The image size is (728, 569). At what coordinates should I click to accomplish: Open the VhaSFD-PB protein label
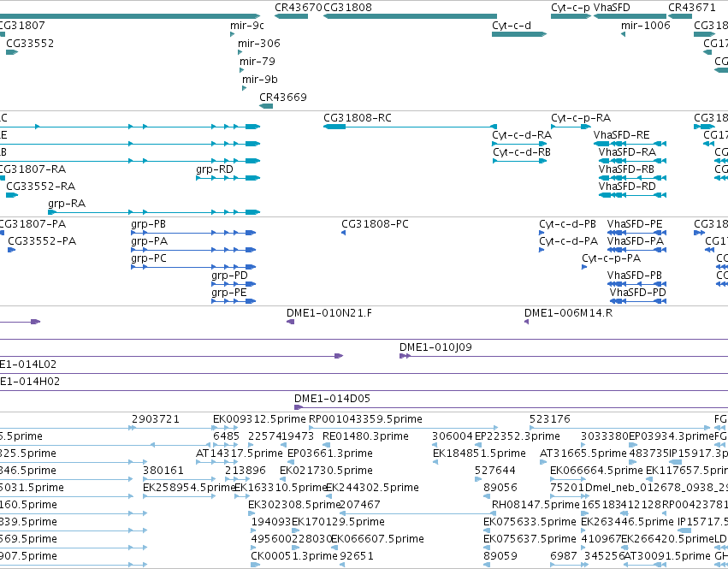pyautogui.click(x=634, y=276)
